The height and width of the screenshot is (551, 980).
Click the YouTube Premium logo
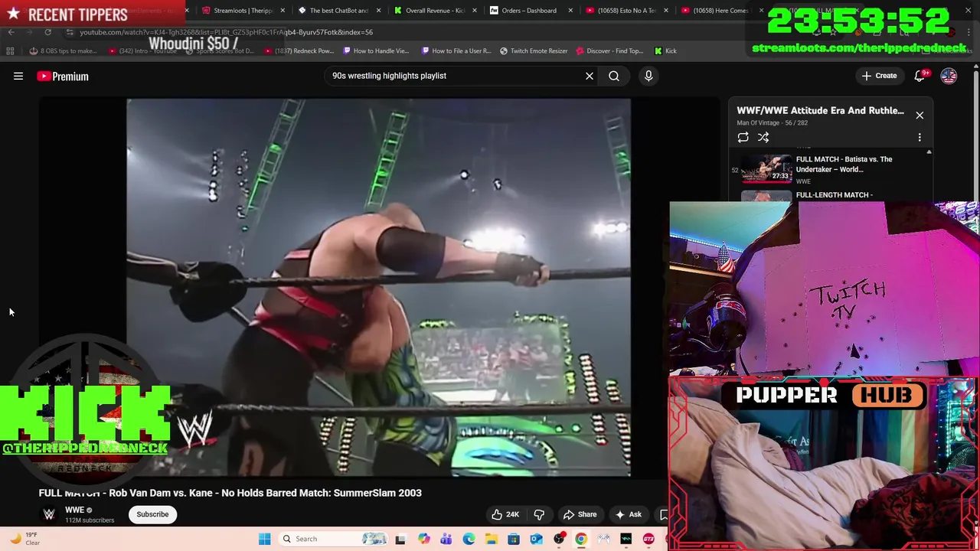(x=63, y=76)
